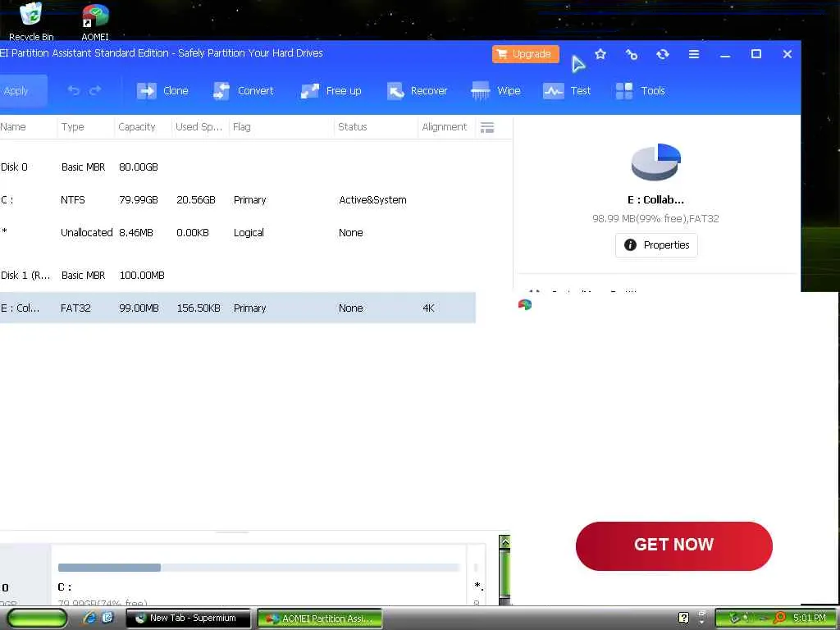This screenshot has height=630, width=840.
Task: Click the Properties button
Action: (656, 244)
